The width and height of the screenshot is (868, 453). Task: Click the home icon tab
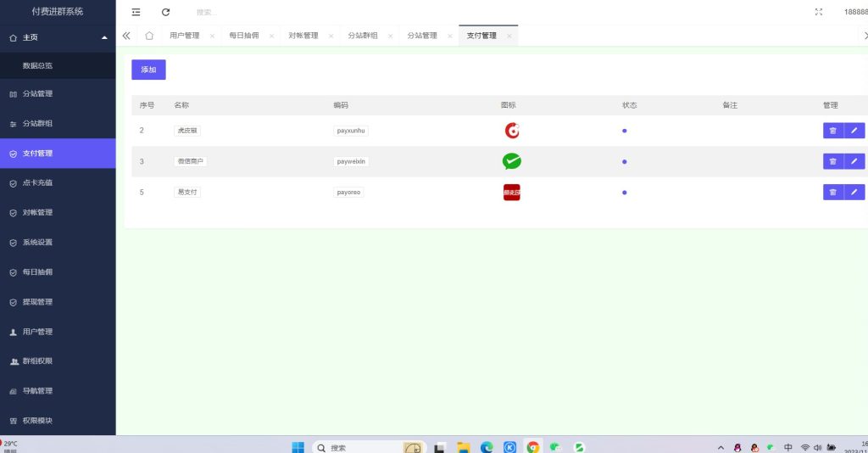pyautogui.click(x=149, y=36)
